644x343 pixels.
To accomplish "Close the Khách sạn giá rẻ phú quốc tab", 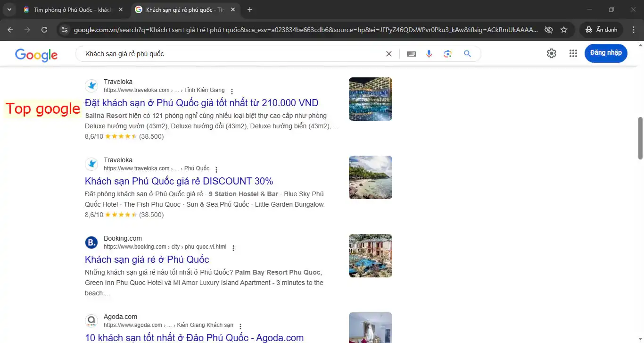I will [232, 9].
